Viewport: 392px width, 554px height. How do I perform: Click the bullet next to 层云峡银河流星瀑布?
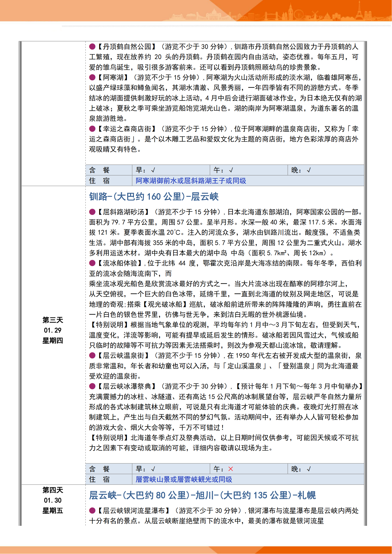[92, 511]
